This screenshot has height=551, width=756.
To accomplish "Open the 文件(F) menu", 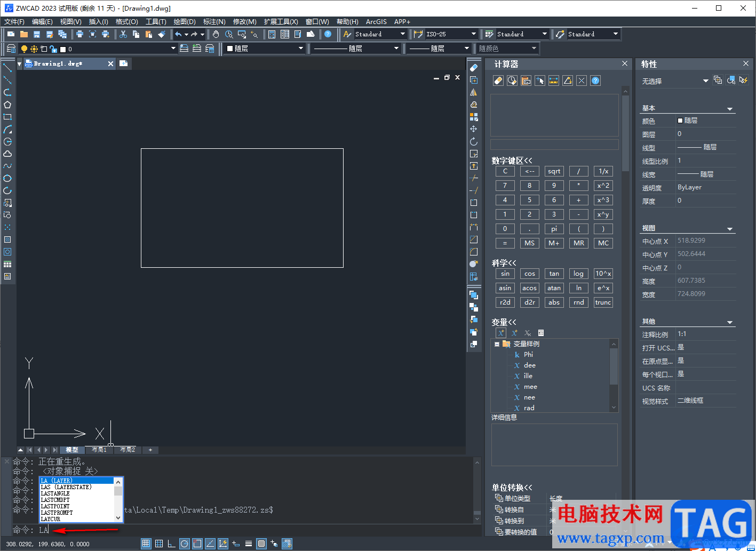I will click(14, 22).
